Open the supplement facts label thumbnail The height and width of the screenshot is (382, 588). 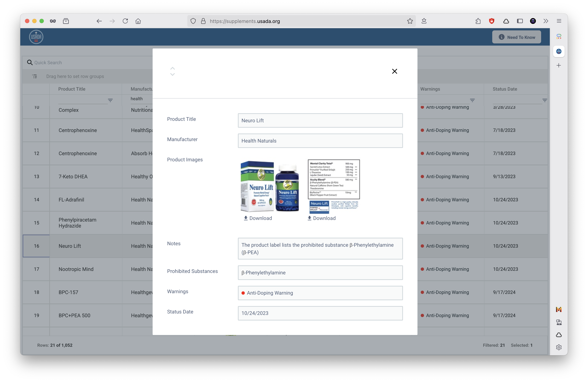click(x=333, y=186)
